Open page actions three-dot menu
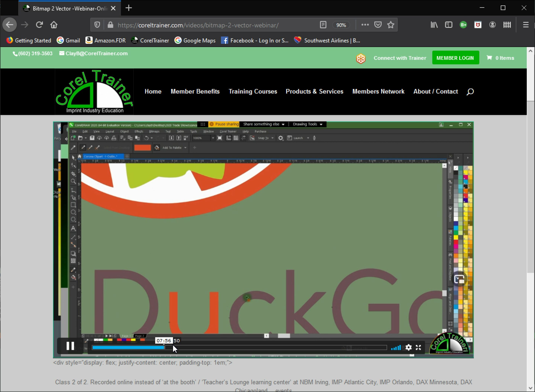Viewport: 535px width, 392px height. (365, 25)
